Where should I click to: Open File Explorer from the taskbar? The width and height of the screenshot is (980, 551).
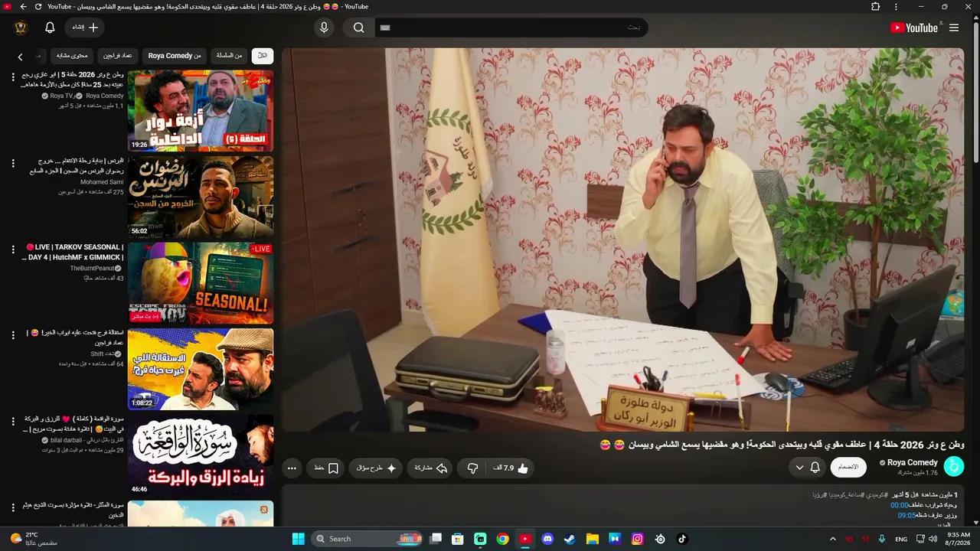click(x=592, y=539)
